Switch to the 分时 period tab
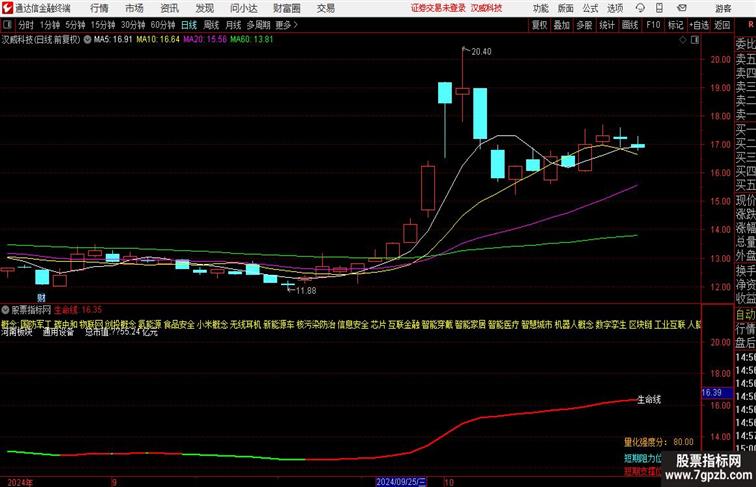 tap(26, 25)
